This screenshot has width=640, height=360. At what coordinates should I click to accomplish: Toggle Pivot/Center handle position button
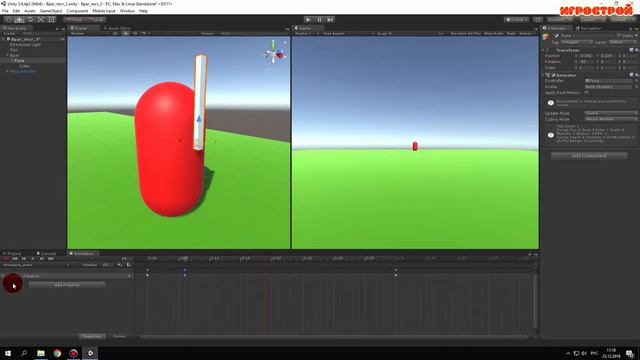pyautogui.click(x=74, y=20)
